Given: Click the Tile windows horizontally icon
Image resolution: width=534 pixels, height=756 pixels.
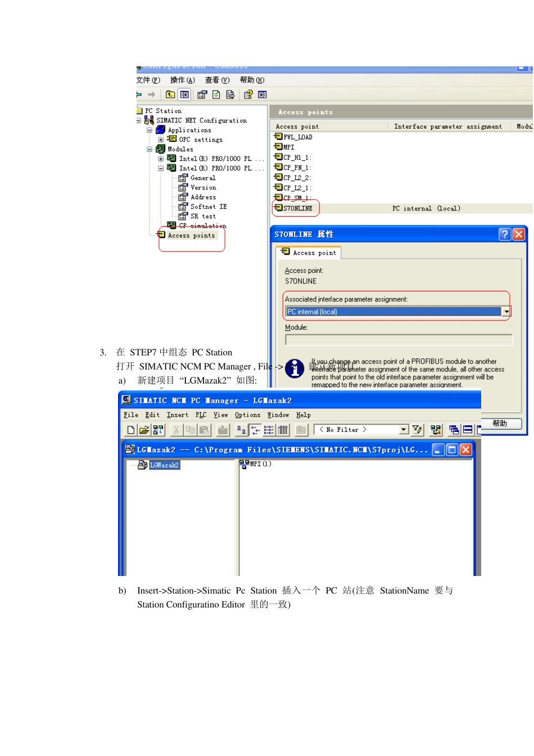Looking at the screenshot, I should 468,430.
